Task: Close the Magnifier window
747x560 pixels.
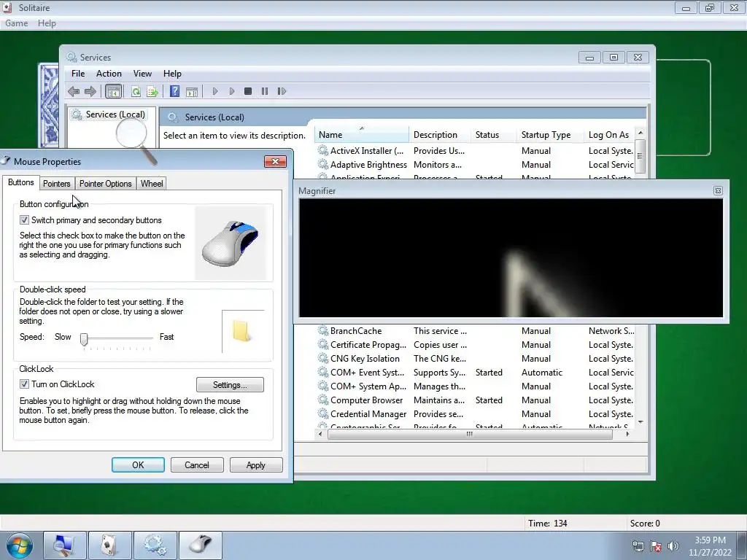Action: pos(718,191)
